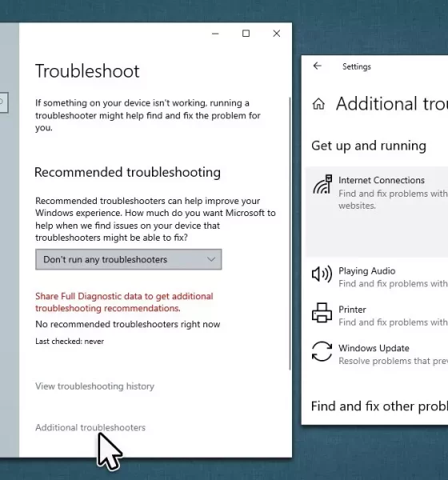Click the Windows Update refresh icon
Screen dimensions: 448x480
tap(322, 351)
